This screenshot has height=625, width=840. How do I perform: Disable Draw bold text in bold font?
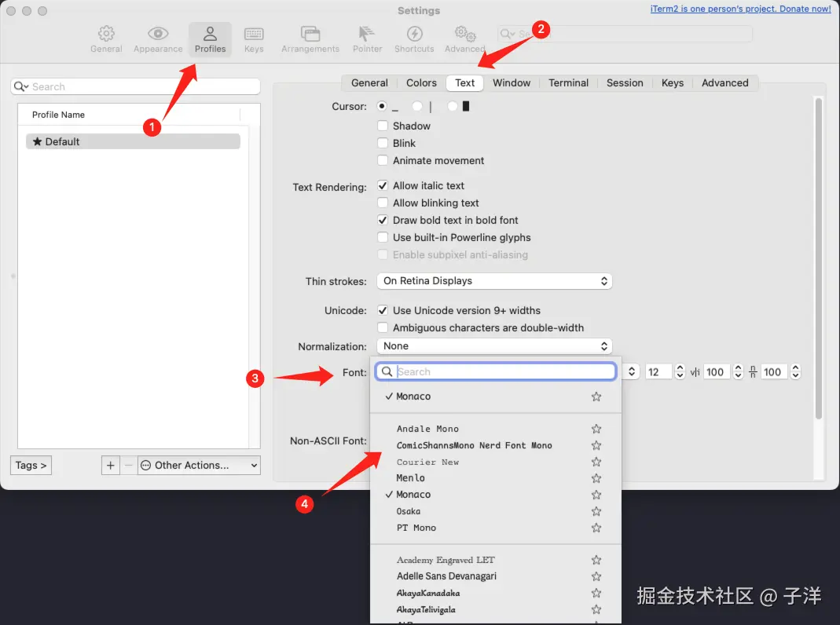coord(383,220)
